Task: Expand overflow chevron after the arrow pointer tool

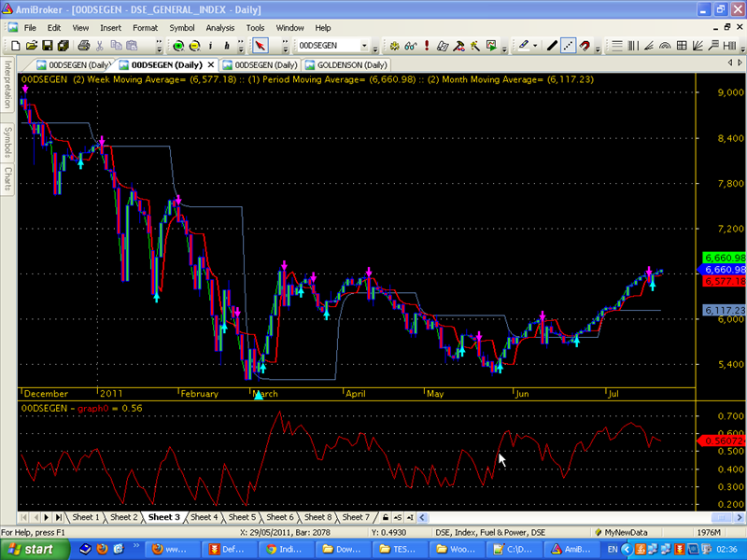Action: [x=286, y=46]
